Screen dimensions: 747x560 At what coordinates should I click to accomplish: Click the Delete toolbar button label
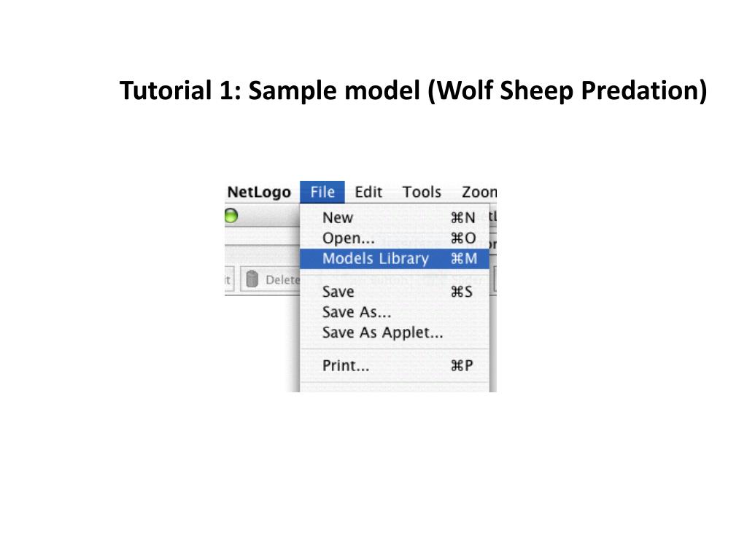(x=282, y=280)
